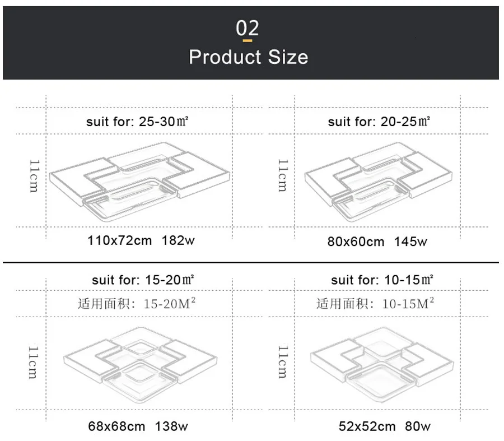Click the "80x60cm 145w" size text

[x=377, y=242]
